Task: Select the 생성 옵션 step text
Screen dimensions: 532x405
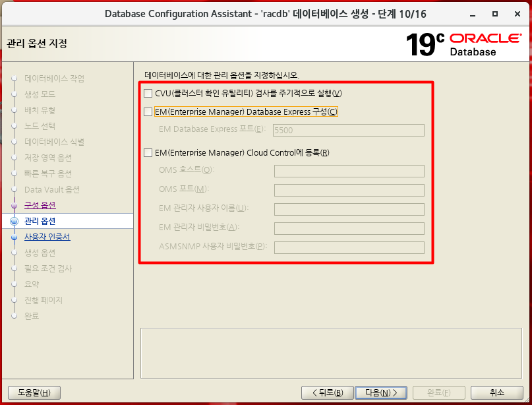Action: pos(40,253)
